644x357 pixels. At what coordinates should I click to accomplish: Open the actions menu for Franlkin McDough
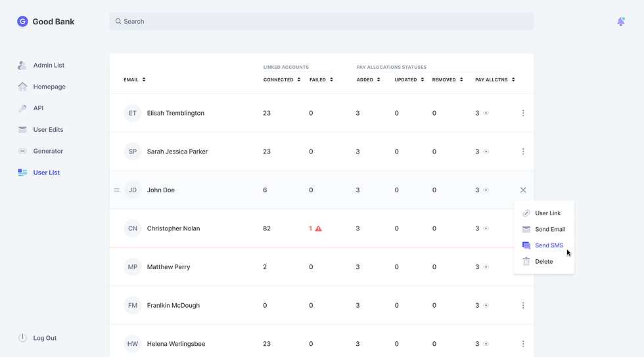point(523,305)
